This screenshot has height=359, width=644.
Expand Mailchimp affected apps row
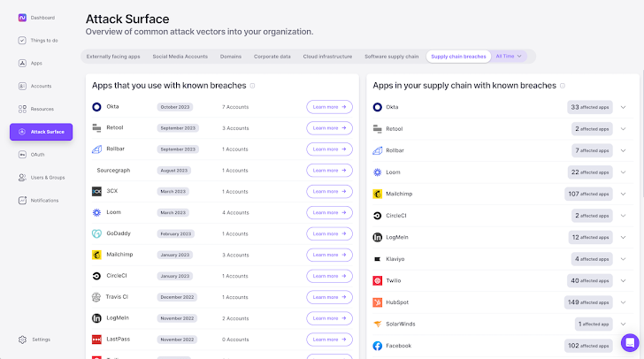(x=623, y=194)
